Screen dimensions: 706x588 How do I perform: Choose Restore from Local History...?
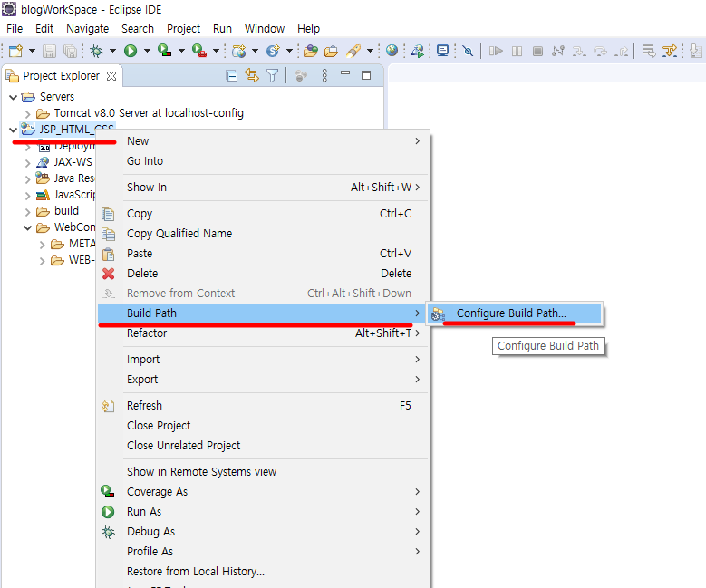(x=263, y=572)
